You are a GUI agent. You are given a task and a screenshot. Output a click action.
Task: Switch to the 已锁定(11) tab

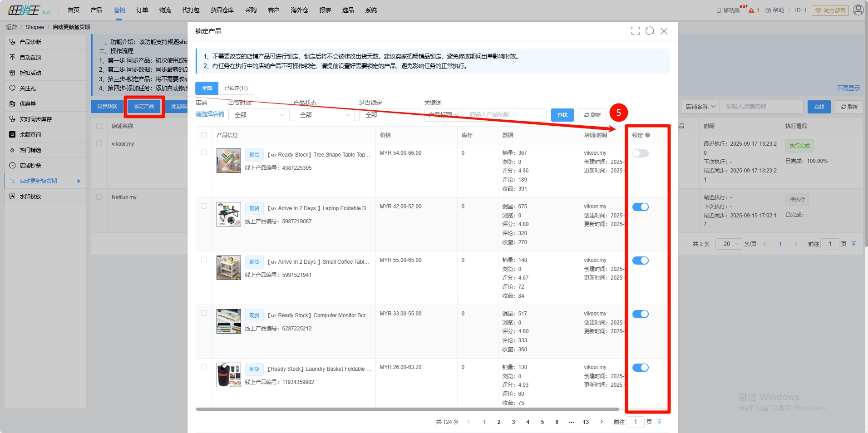coord(236,88)
